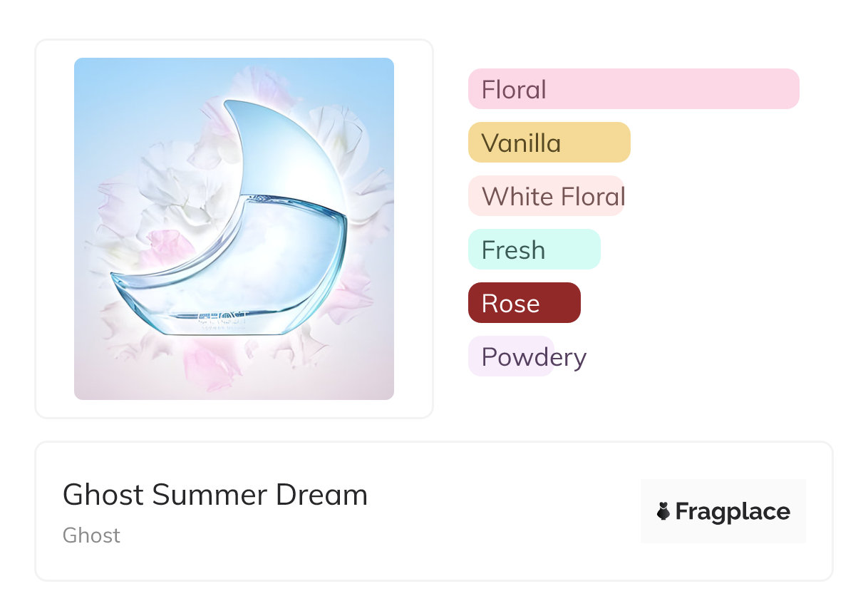Click the white frame around the product image
The width and height of the screenshot is (868, 616).
point(56,228)
